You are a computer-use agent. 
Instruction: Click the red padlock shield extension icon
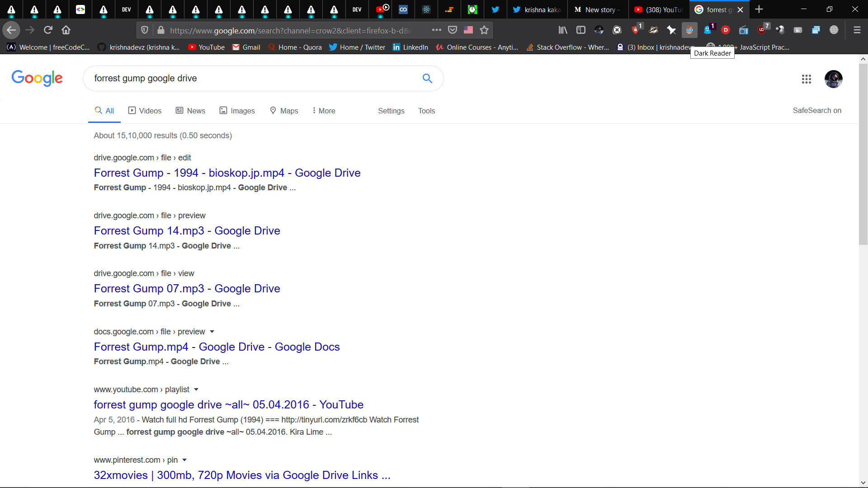click(x=636, y=29)
